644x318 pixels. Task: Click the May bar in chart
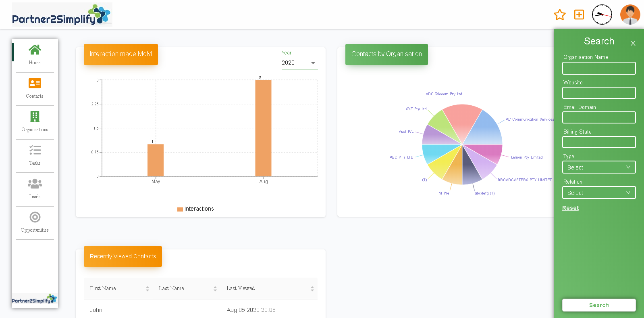(156, 160)
